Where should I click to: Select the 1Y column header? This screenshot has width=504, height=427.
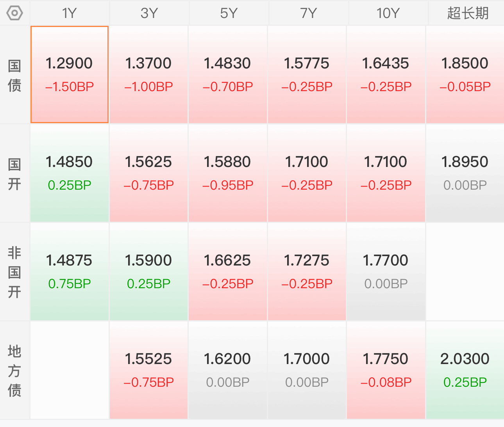point(70,13)
